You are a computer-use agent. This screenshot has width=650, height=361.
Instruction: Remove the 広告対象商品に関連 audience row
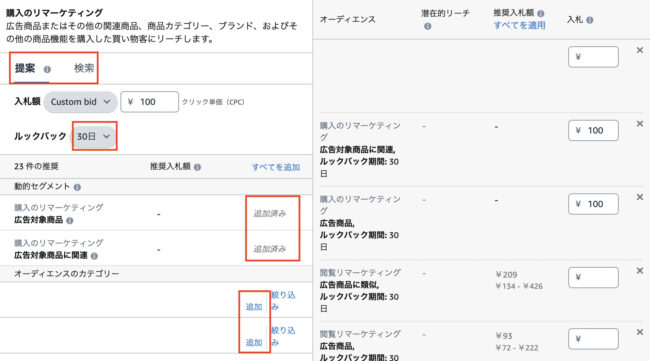click(x=640, y=124)
